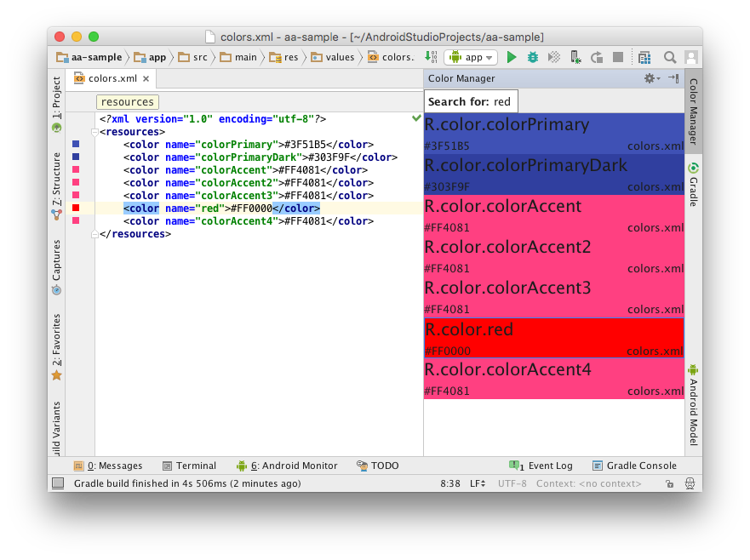
Task: Select R.color.colorAccent4 entry
Action: tap(554, 378)
